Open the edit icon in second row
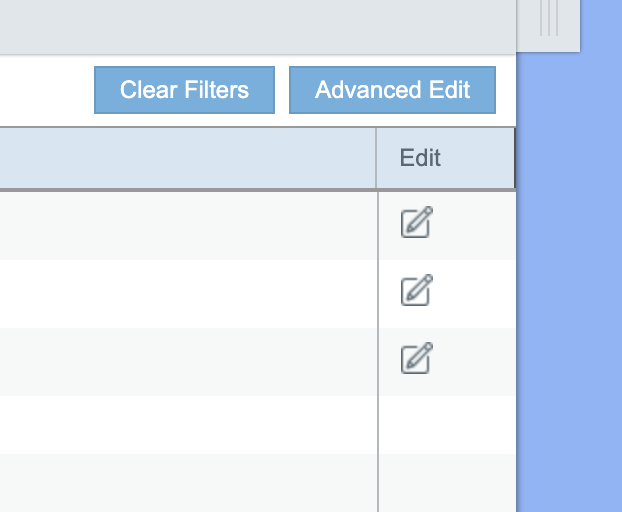The height and width of the screenshot is (512, 622). coord(416,290)
